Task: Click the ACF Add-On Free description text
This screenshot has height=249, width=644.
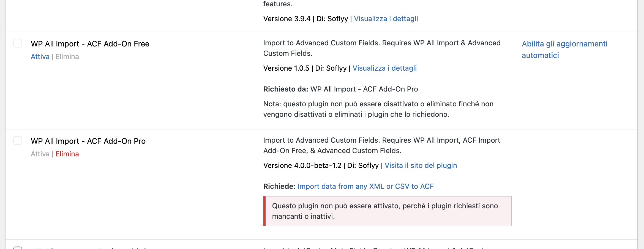Action: pos(382,48)
